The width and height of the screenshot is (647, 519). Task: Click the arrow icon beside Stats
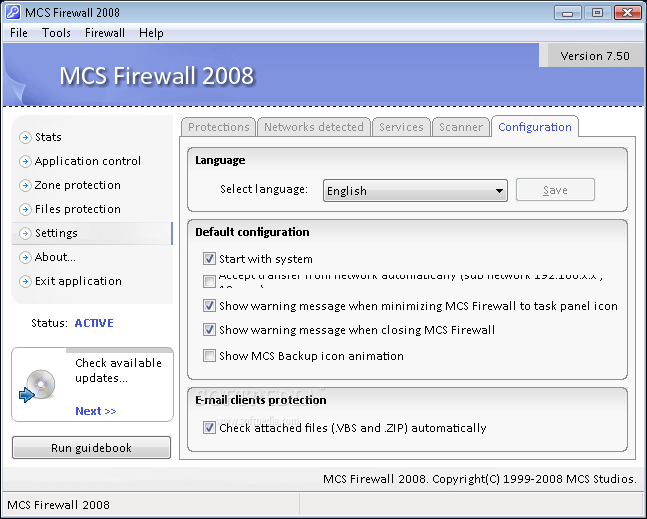tap(25, 137)
